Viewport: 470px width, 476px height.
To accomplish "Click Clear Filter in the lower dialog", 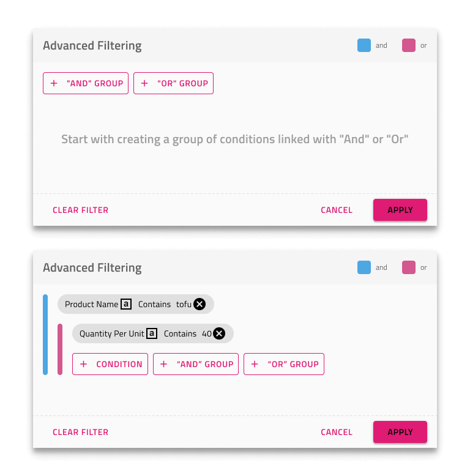I will pos(80,432).
